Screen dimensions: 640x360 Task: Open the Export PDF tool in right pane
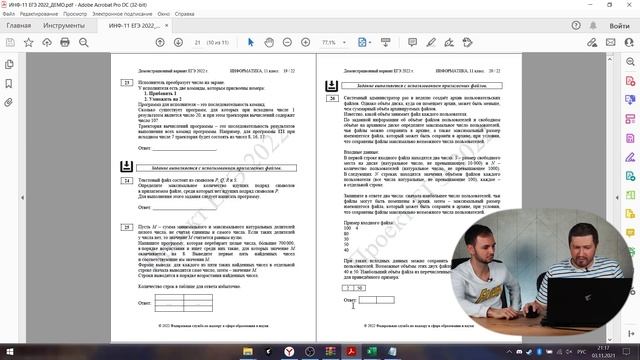(x=630, y=176)
